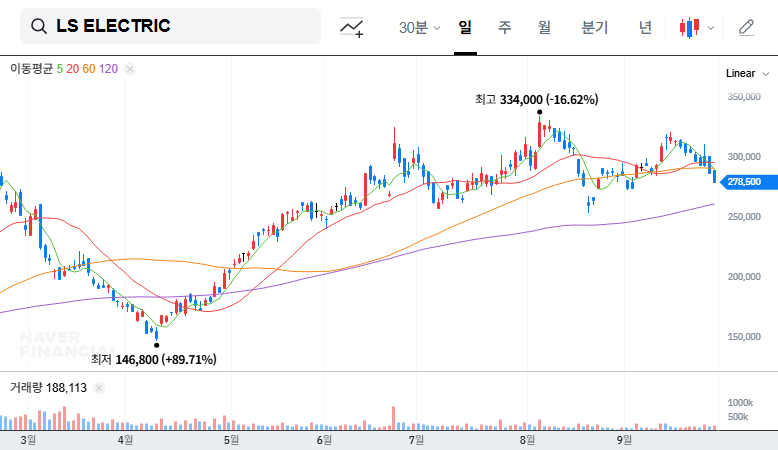Expand the chart type dropdown arrow

point(711,28)
